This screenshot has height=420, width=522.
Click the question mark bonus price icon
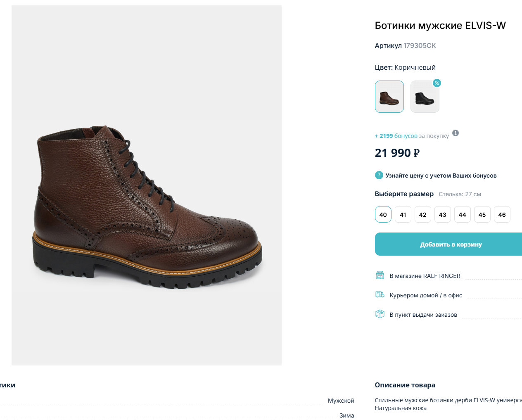(x=379, y=175)
